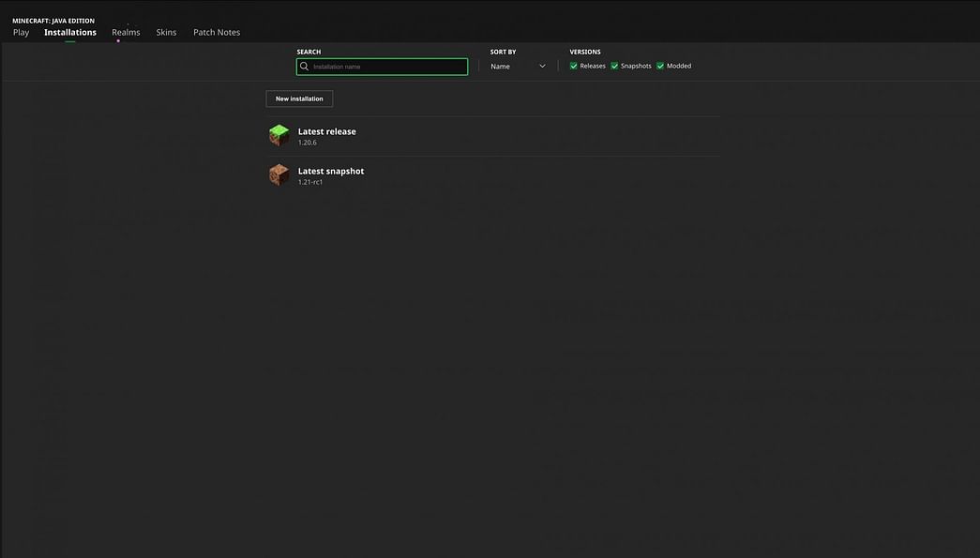Image resolution: width=980 pixels, height=558 pixels.
Task: Open the Skins tab
Action: coord(166,33)
